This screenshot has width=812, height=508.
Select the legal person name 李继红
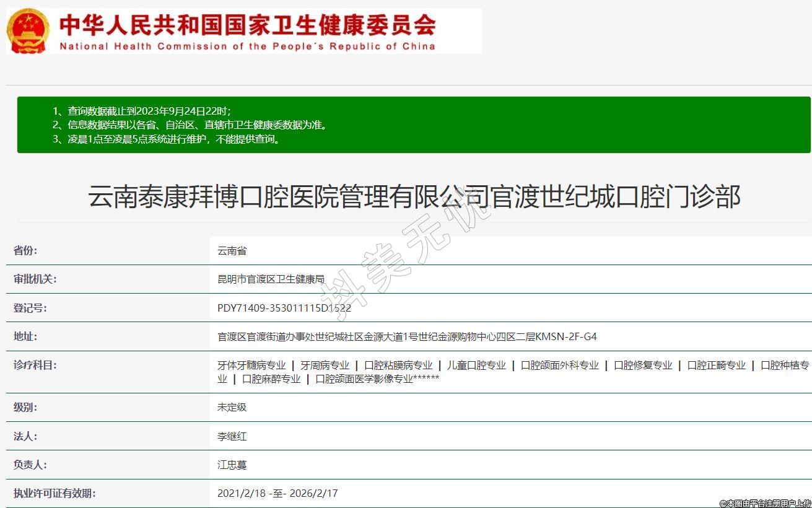tap(232, 437)
